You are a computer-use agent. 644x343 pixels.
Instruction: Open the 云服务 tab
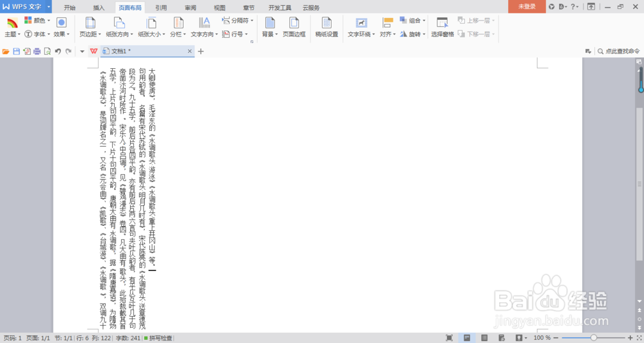click(x=311, y=7)
